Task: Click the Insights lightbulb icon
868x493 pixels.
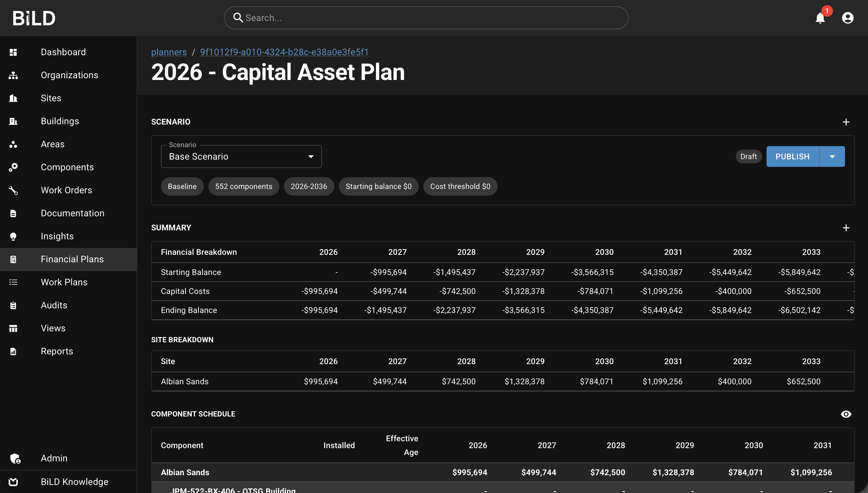Action: [x=13, y=236]
